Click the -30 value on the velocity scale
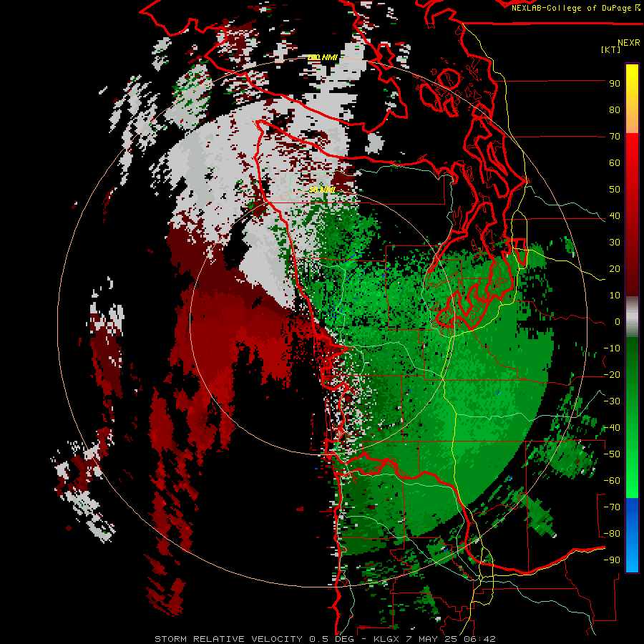The height and width of the screenshot is (644, 644). pos(612,401)
